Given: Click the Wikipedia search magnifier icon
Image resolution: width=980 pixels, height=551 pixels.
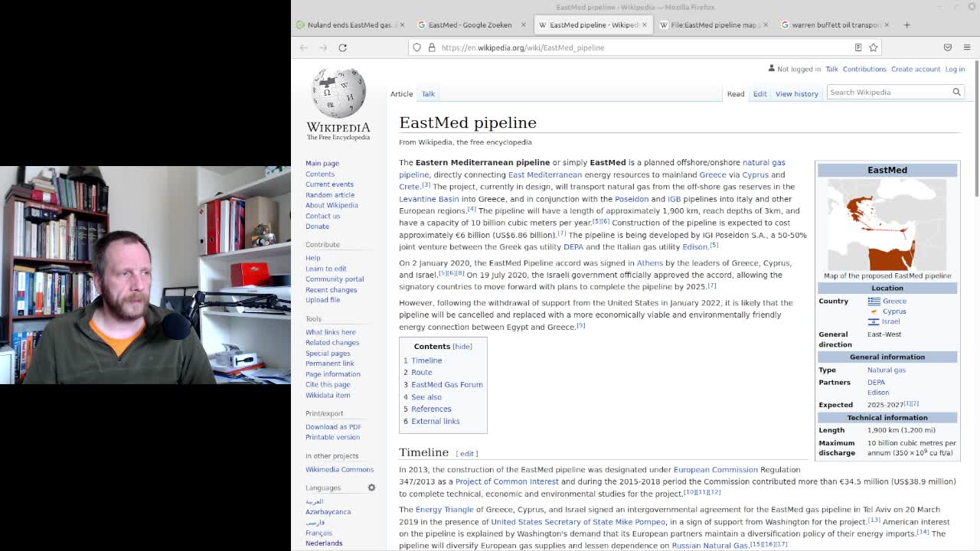Looking at the screenshot, I should click(x=956, y=92).
